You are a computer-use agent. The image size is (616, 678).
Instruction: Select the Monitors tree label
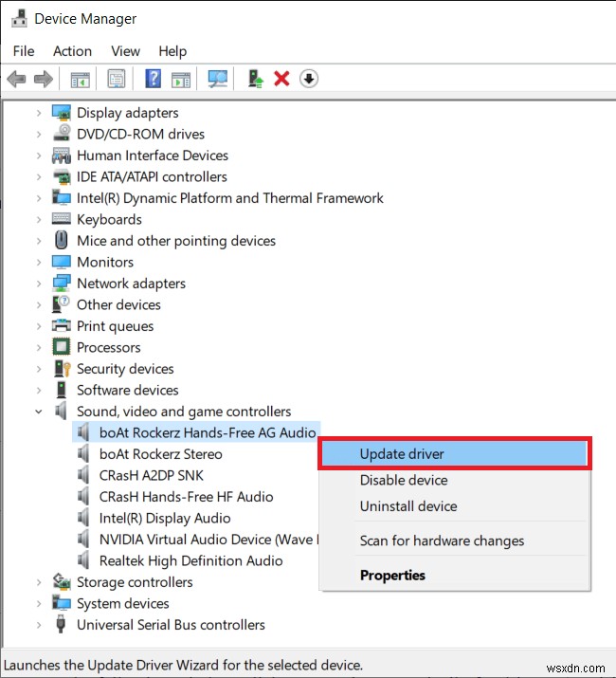pos(105,262)
